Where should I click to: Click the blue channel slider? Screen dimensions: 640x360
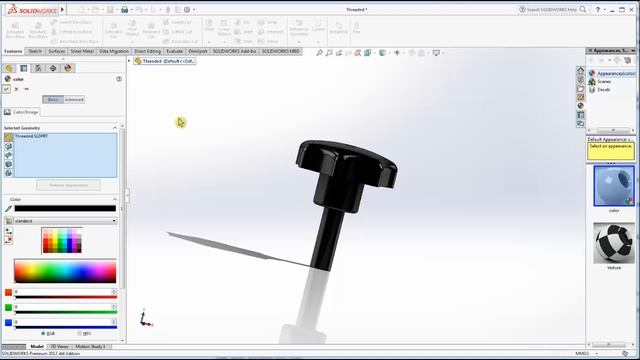66,327
